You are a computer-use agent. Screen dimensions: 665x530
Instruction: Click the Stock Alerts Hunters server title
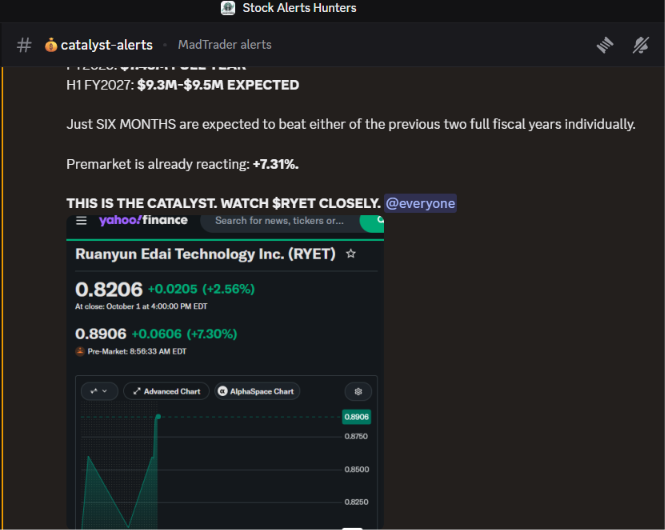tap(299, 8)
